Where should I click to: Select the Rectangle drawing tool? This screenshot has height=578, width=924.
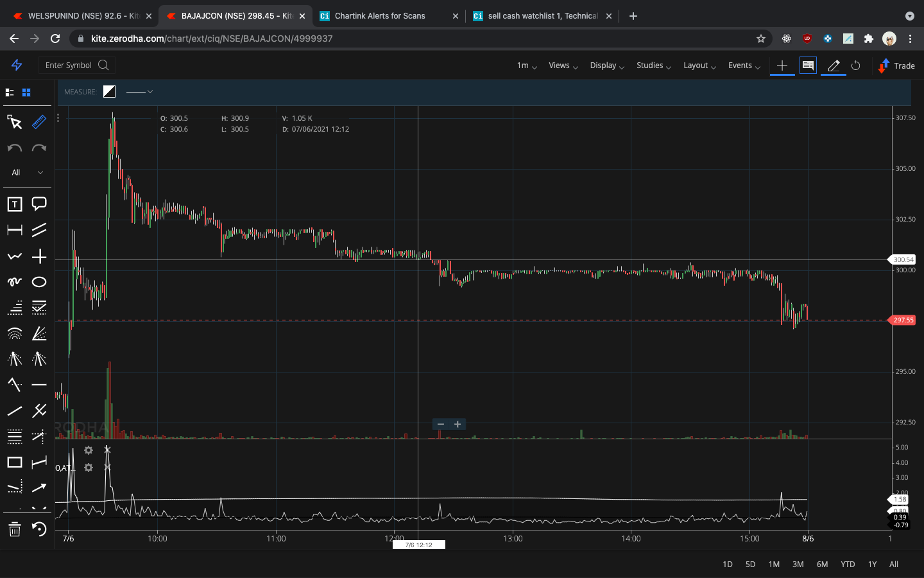click(14, 462)
